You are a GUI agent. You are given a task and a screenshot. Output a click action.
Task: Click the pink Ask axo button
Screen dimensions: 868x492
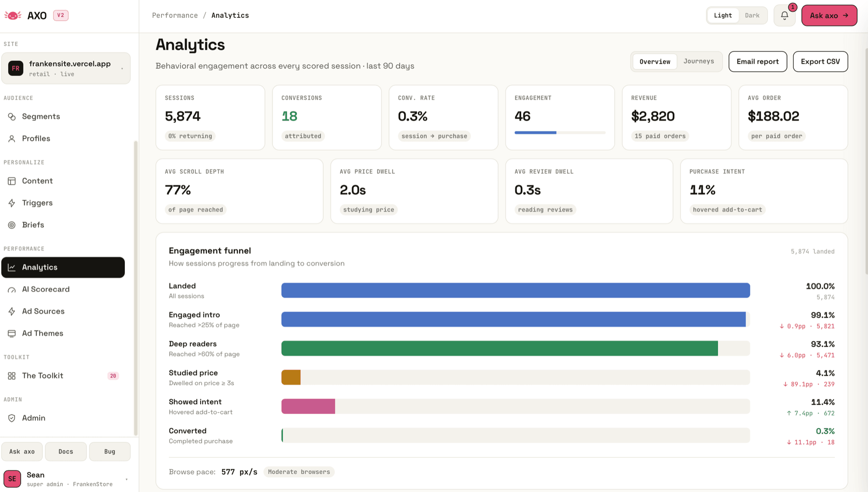click(829, 15)
